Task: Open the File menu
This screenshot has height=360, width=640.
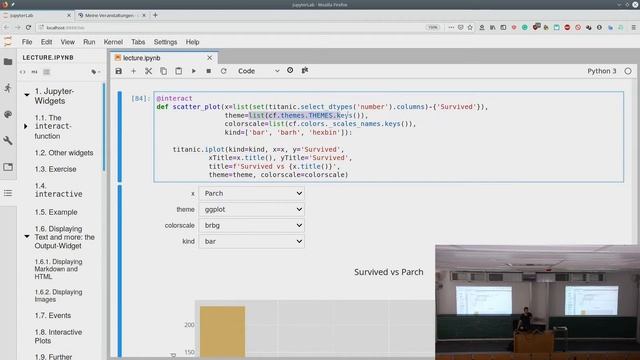Action: tap(27, 42)
